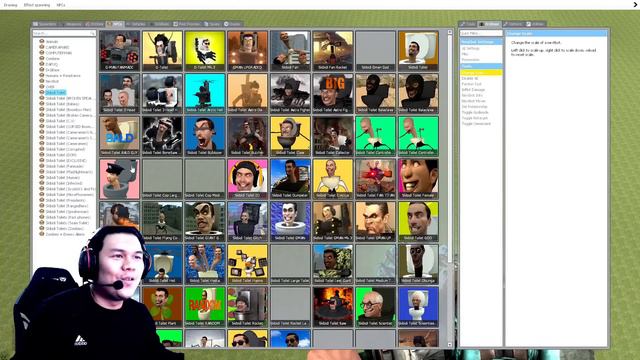Open the Weapons tab

[71, 24]
